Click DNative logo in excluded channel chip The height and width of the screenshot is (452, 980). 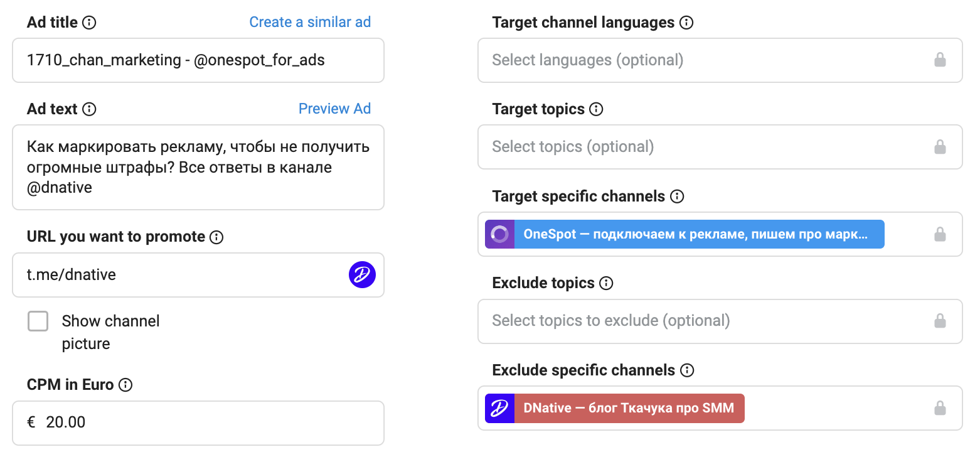click(499, 408)
